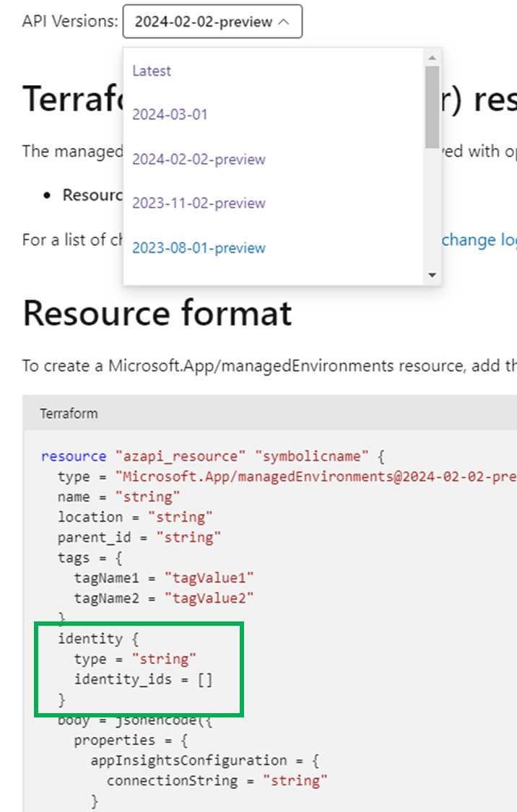
Task: Open the change log link
Action: click(479, 240)
